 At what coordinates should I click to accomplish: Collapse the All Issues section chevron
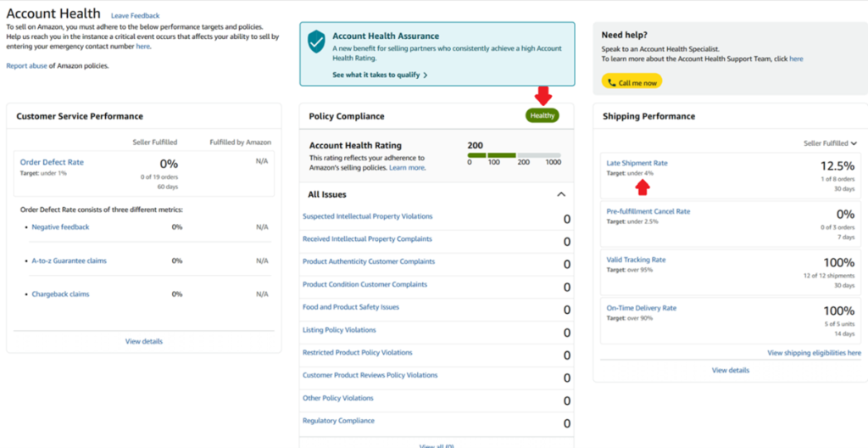coord(561,194)
